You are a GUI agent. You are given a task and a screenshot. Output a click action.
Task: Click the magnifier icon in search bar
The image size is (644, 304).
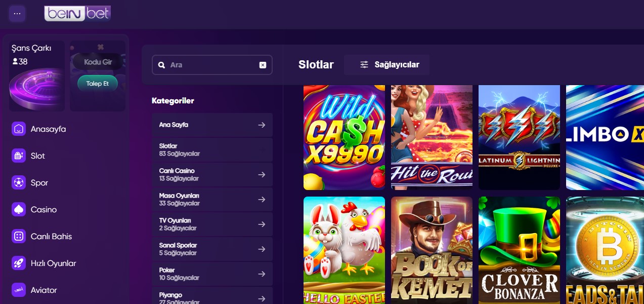click(161, 65)
